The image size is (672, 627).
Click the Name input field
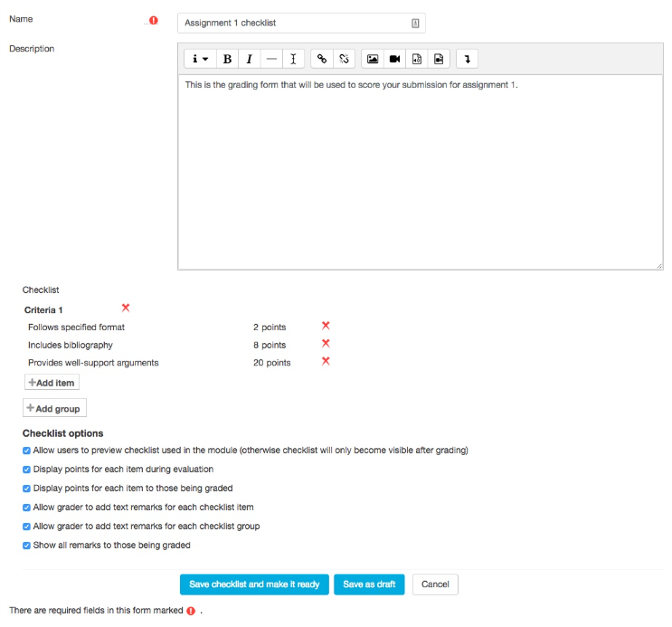click(301, 24)
